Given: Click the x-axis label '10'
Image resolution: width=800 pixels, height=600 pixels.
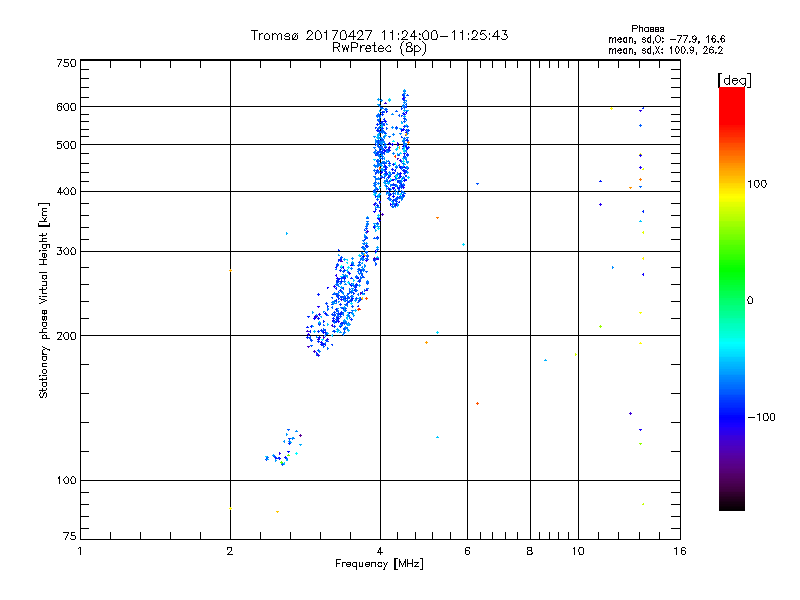Looking at the screenshot, I should (578, 551).
